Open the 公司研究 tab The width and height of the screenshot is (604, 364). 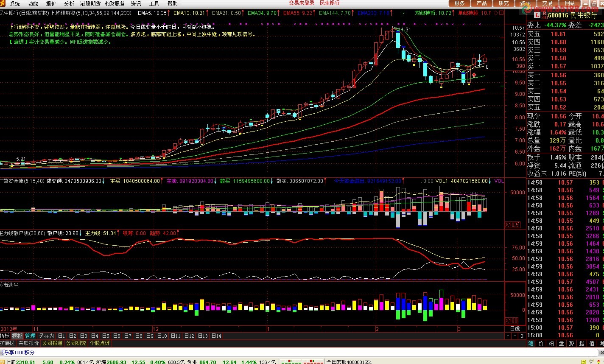coord(76,343)
